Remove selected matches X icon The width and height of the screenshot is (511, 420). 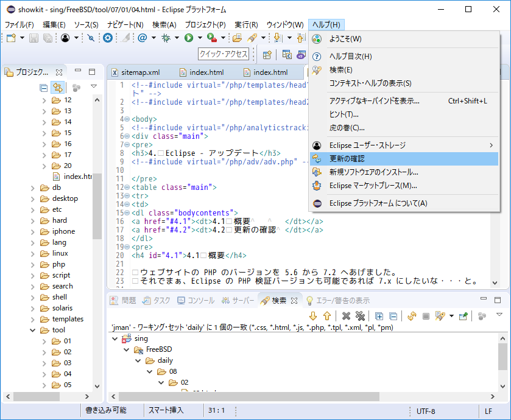(x=346, y=316)
